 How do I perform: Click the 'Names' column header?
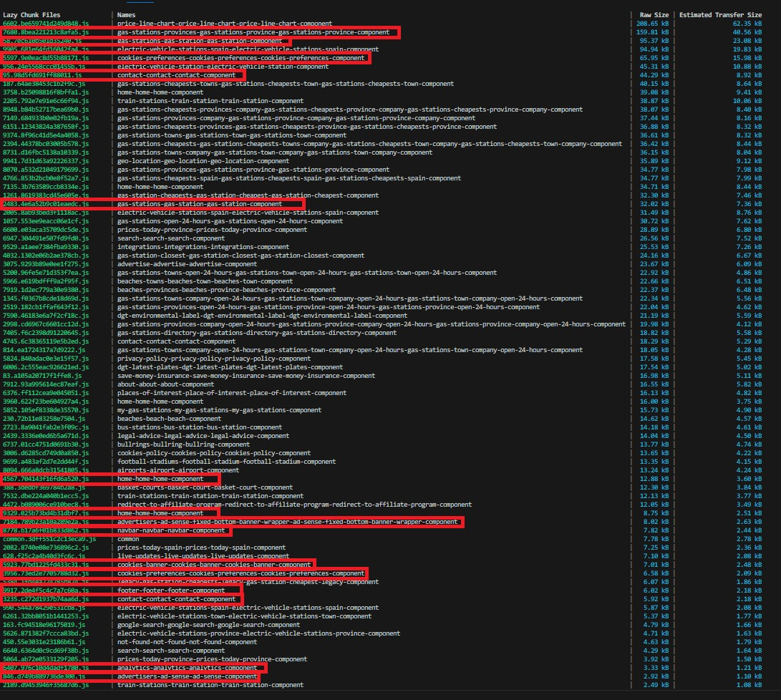[x=125, y=14]
